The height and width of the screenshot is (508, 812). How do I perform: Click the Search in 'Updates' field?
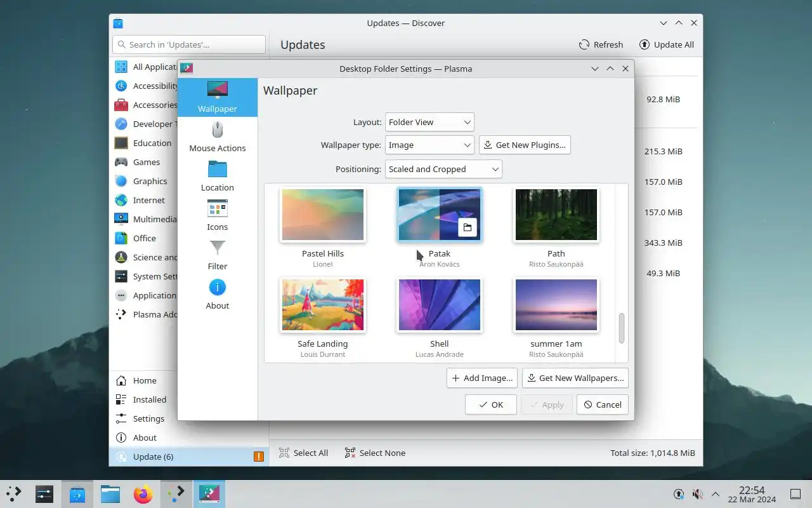[x=189, y=44]
